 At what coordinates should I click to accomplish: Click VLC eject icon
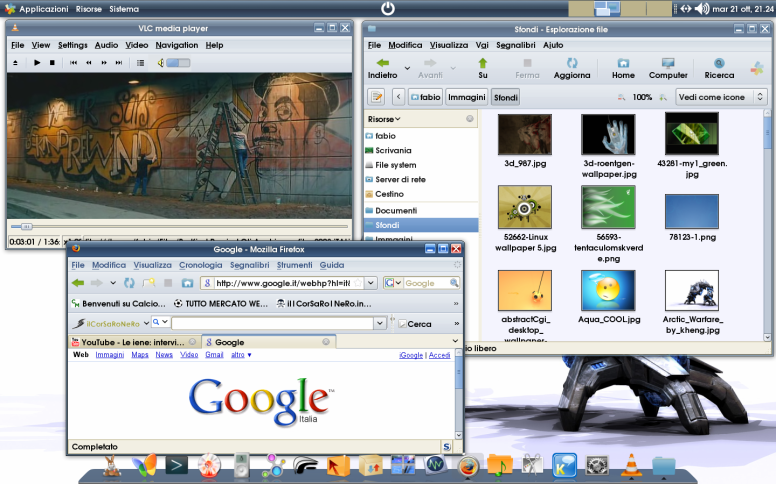(x=15, y=63)
